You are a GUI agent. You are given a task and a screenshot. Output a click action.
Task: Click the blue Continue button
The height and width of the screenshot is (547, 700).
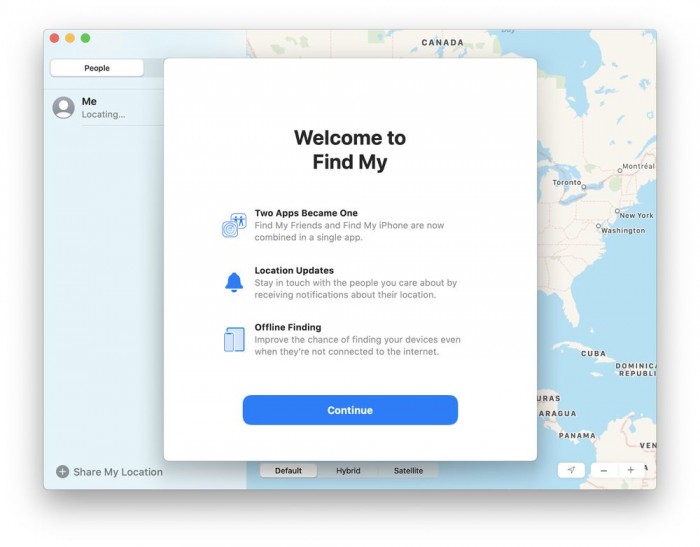point(350,410)
